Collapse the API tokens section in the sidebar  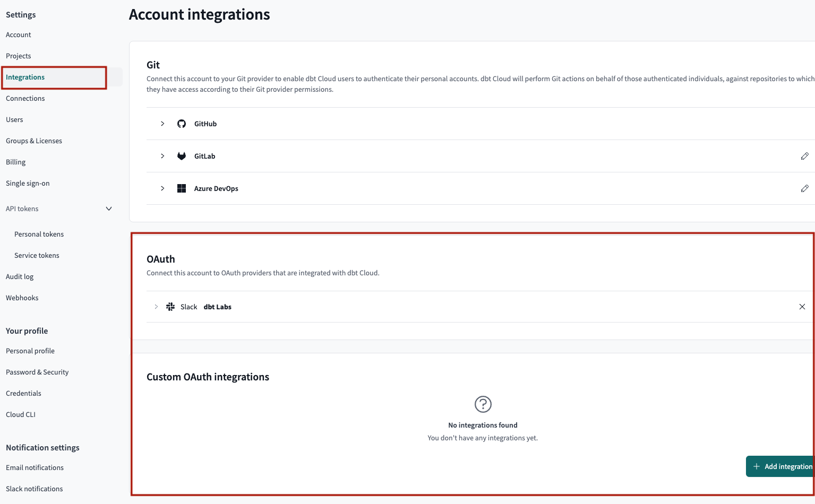(x=108, y=208)
